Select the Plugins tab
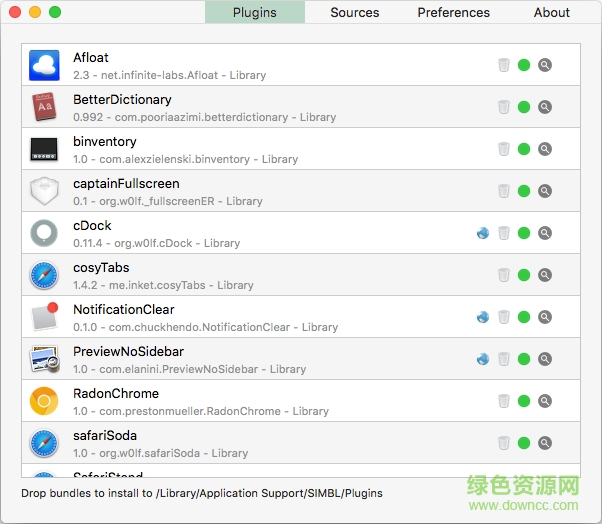 [x=255, y=13]
